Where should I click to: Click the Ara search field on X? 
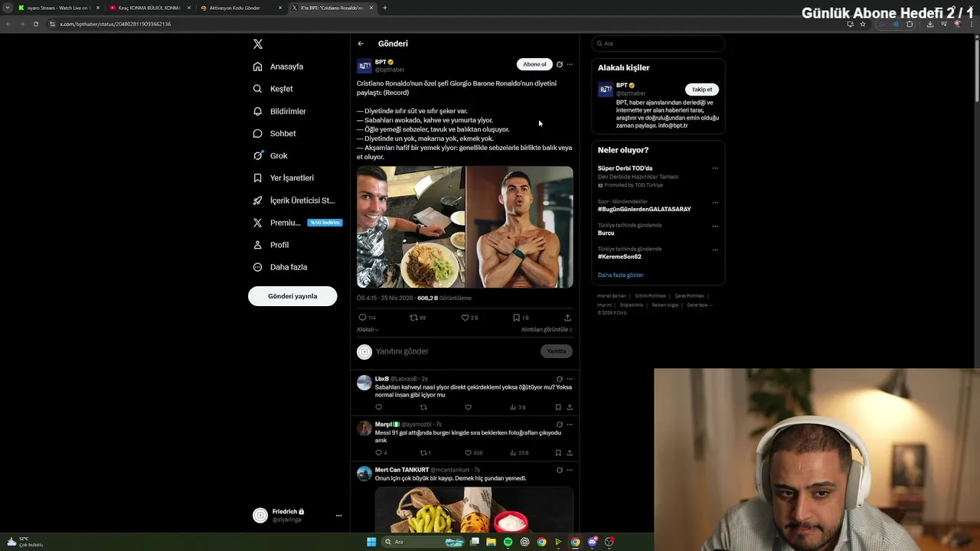[x=658, y=44]
